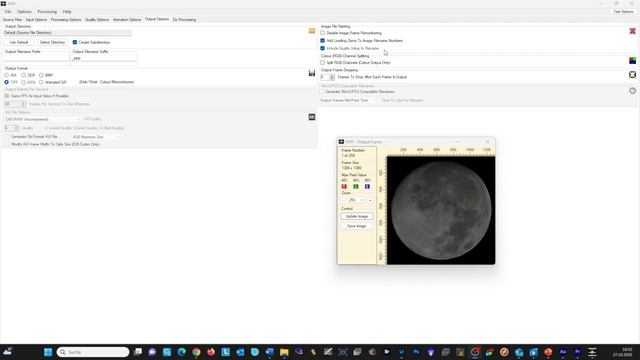Click the red channel swatch in Output Frame

click(344, 187)
